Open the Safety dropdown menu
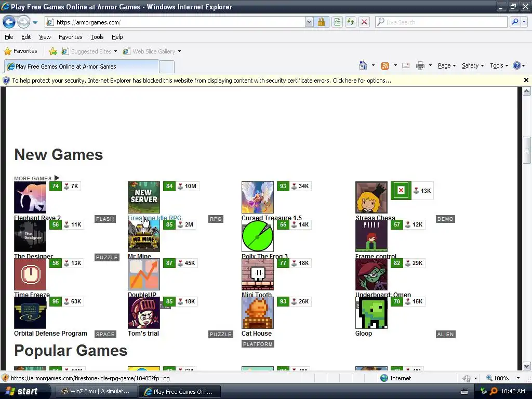532x399 pixels. (473, 66)
